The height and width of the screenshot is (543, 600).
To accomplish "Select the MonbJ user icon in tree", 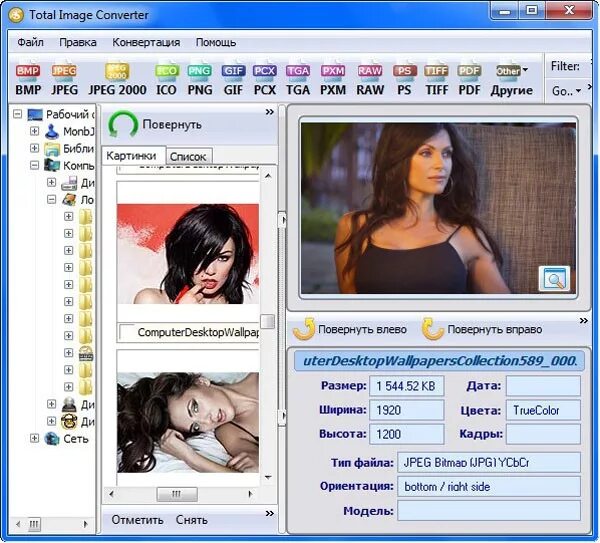I will click(x=52, y=131).
